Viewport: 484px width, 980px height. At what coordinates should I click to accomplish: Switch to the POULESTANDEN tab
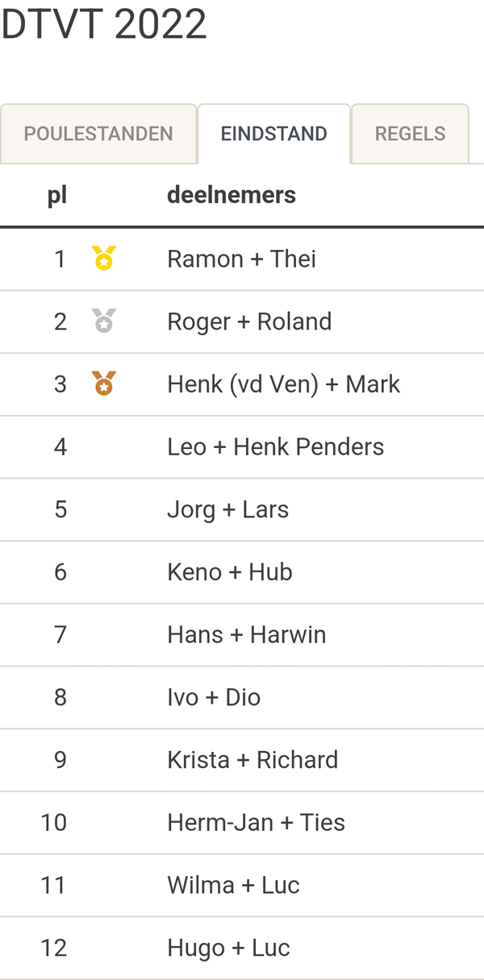pos(98,134)
